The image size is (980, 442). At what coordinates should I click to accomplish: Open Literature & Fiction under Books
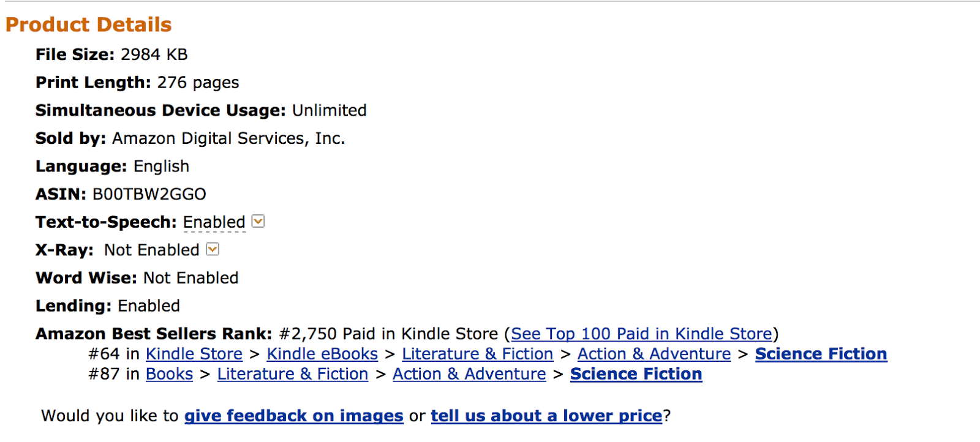293,374
